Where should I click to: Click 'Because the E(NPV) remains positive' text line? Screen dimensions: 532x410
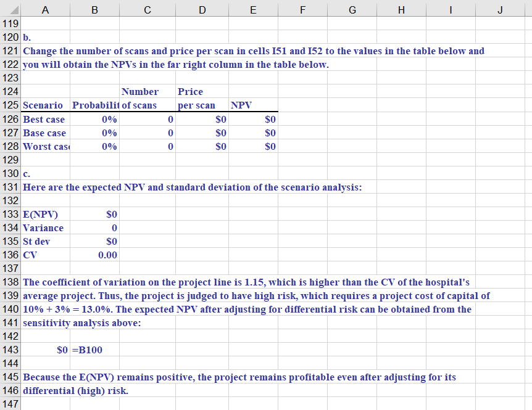point(239,377)
